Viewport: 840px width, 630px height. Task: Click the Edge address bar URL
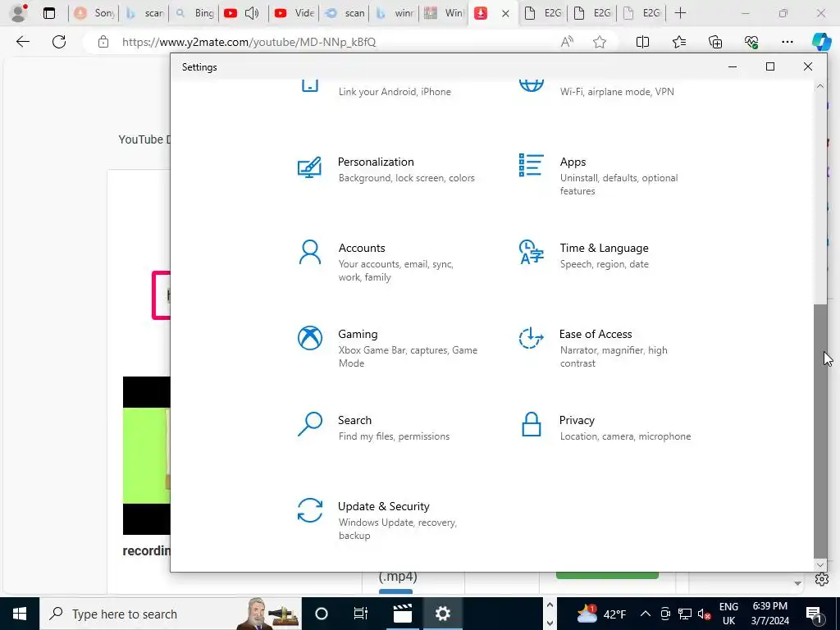pos(249,42)
